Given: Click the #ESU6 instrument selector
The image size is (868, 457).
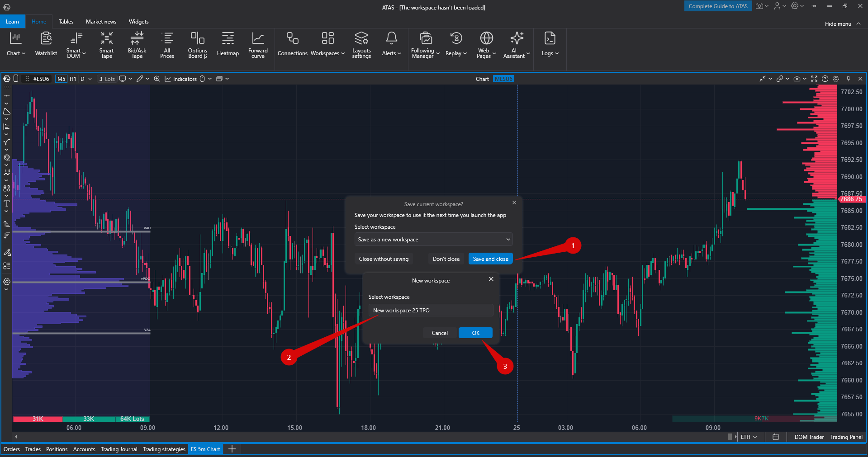Looking at the screenshot, I should 41,79.
